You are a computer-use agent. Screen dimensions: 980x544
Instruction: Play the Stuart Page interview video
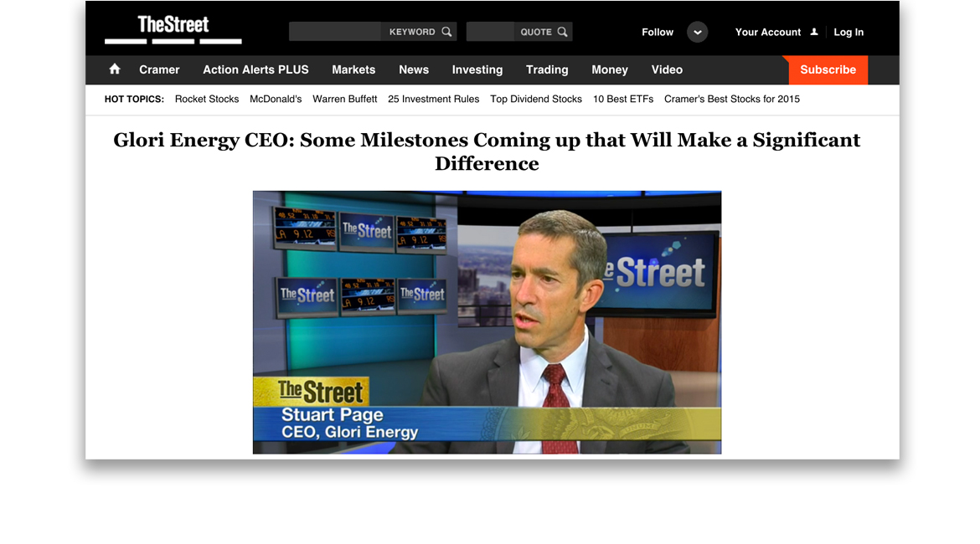(x=487, y=322)
